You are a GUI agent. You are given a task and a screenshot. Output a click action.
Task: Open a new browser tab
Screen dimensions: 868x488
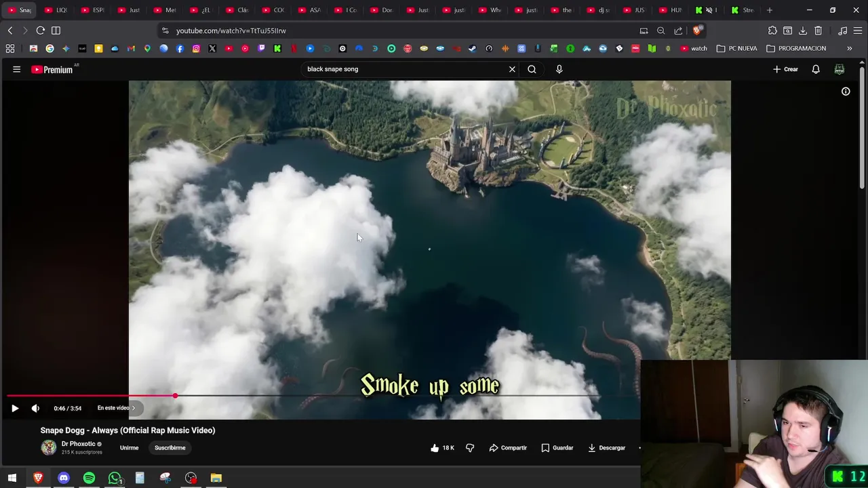(x=770, y=10)
